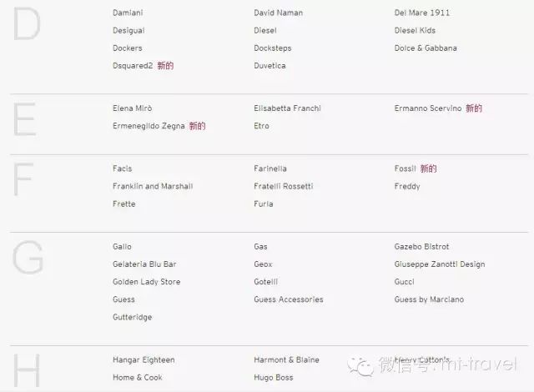This screenshot has height=392, width=534.
Task: Open the Ermanno Scervino brand entry
Action: 428,108
